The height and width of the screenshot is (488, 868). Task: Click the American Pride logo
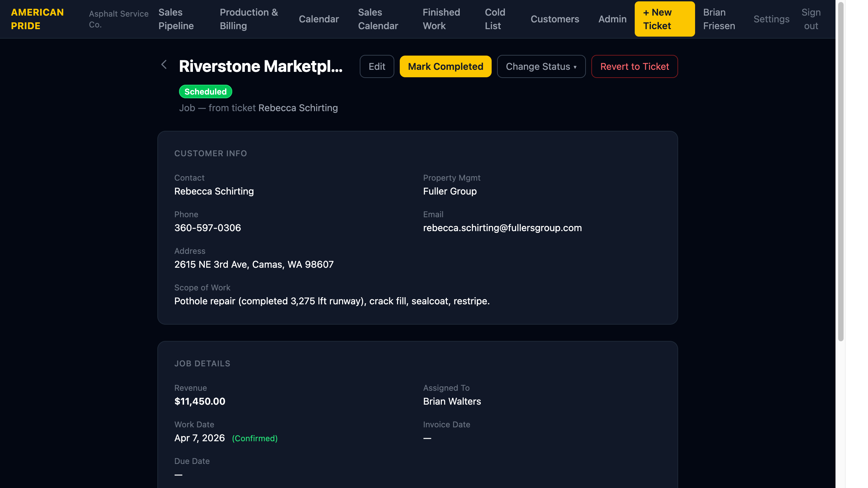point(37,19)
